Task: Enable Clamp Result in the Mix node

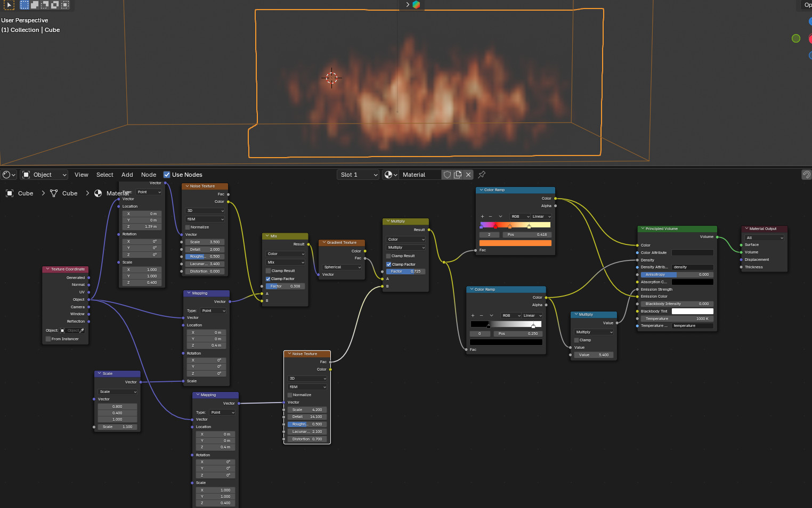Action: point(268,271)
